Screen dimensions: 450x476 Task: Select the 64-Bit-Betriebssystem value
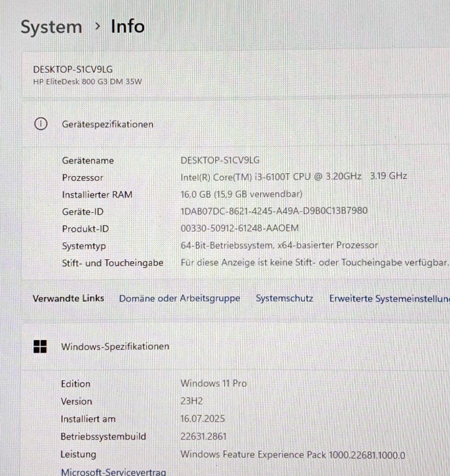pyautogui.click(x=279, y=245)
